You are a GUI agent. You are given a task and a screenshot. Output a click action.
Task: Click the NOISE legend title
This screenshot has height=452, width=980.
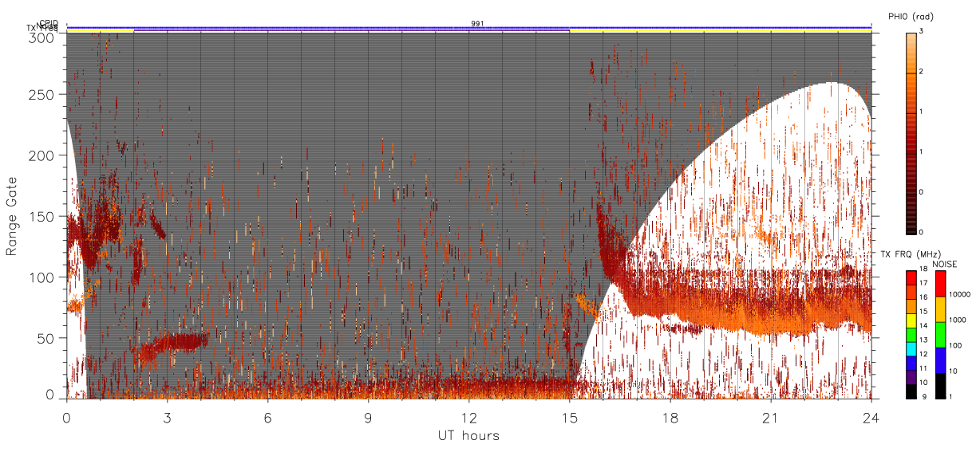point(945,264)
